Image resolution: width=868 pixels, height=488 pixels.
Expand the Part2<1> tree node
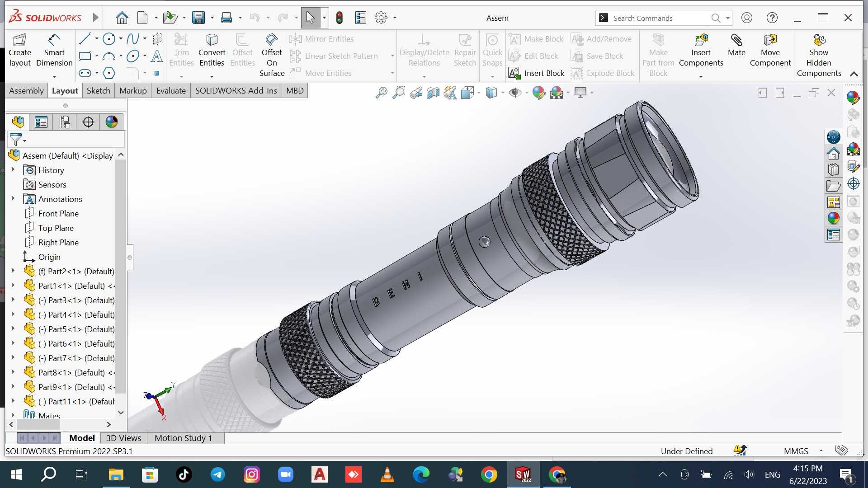[x=13, y=271]
